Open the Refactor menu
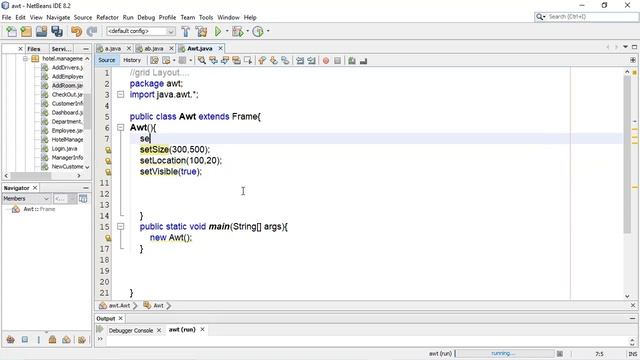The width and height of the screenshot is (640, 360). click(x=107, y=18)
